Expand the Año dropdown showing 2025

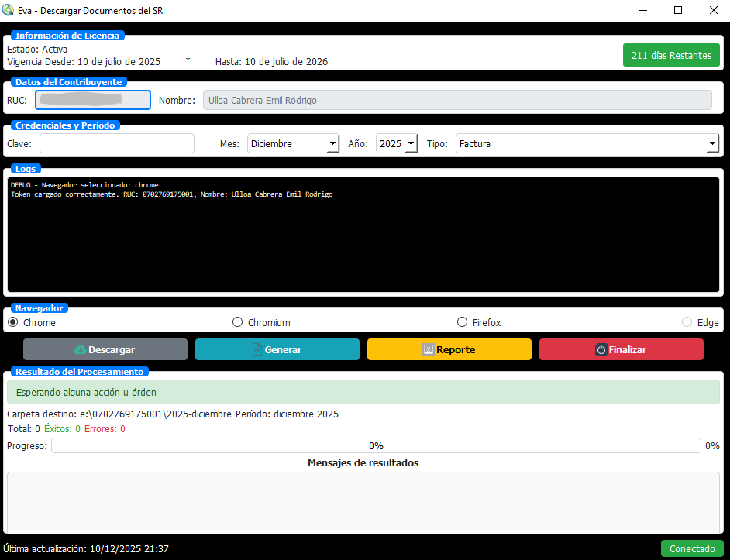click(397, 143)
